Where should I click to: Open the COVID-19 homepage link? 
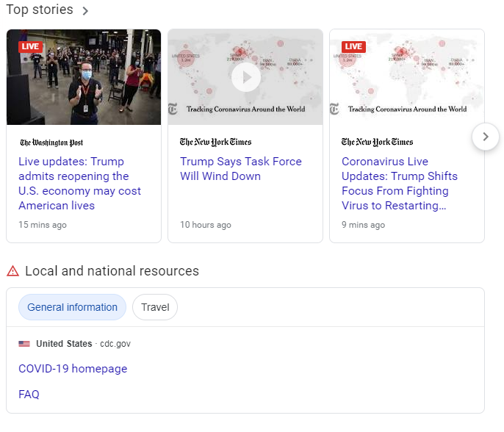tap(73, 369)
